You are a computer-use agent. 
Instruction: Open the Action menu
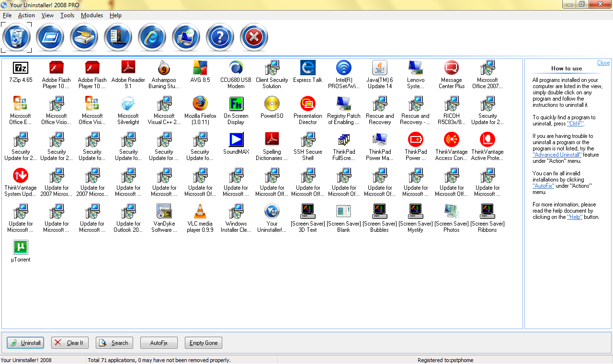point(27,15)
